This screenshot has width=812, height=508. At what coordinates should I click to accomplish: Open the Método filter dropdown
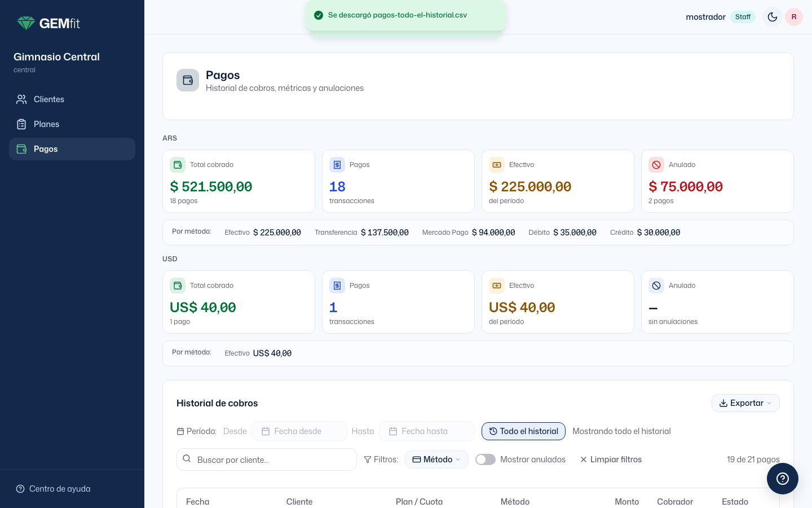pyautogui.click(x=436, y=459)
